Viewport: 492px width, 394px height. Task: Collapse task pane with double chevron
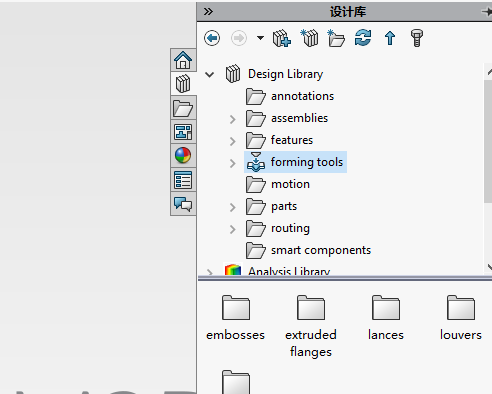pos(208,12)
